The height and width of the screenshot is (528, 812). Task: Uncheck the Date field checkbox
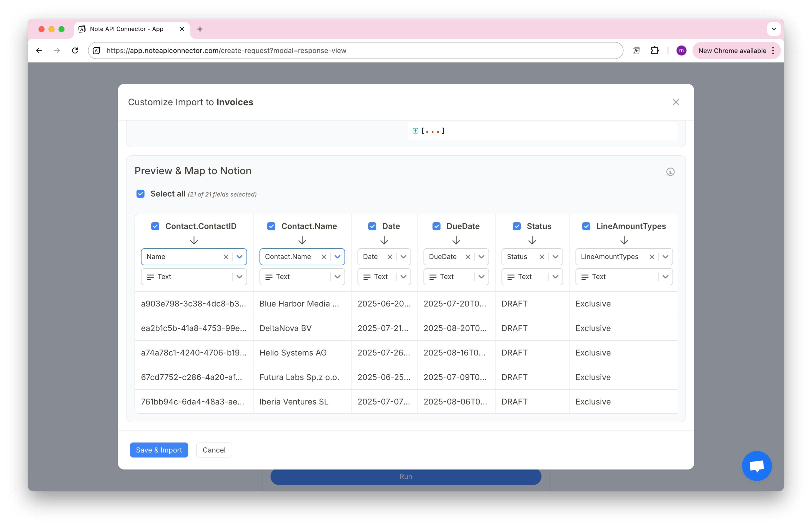[372, 226]
